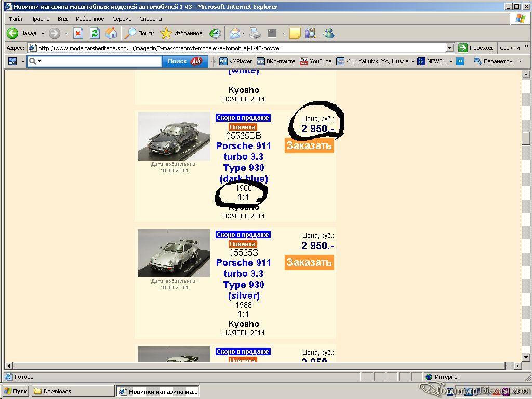This screenshot has width=532, height=399.
Task: Go to Home page icon
Action: click(111, 33)
